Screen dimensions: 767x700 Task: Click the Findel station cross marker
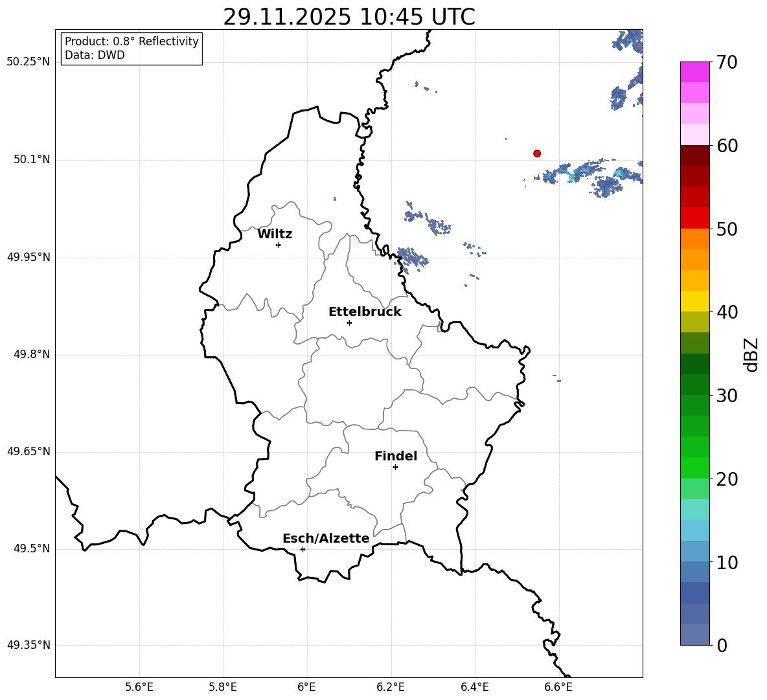coord(395,468)
